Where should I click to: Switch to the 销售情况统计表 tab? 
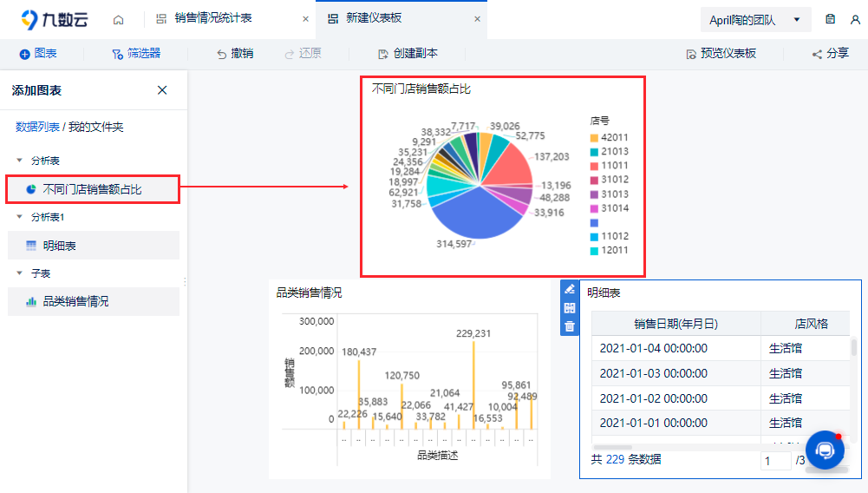coord(213,18)
